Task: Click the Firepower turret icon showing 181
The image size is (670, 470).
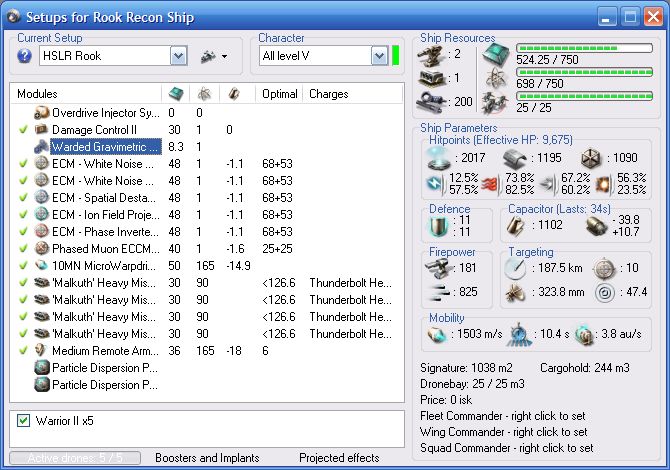Action: point(439,268)
